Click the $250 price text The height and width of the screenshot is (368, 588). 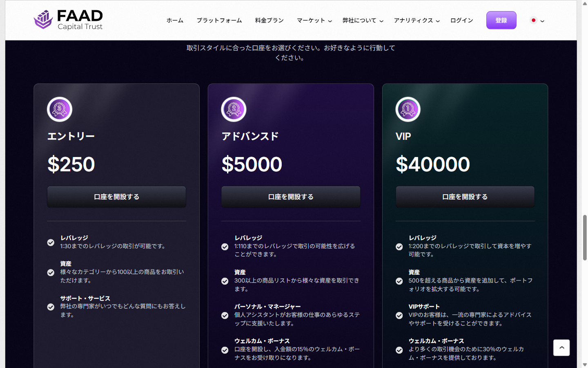(71, 164)
